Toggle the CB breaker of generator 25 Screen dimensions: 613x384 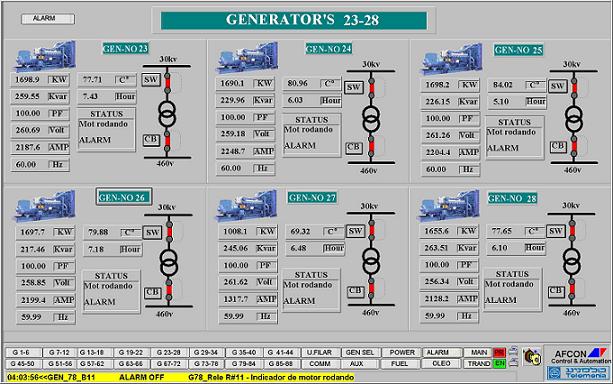point(557,146)
